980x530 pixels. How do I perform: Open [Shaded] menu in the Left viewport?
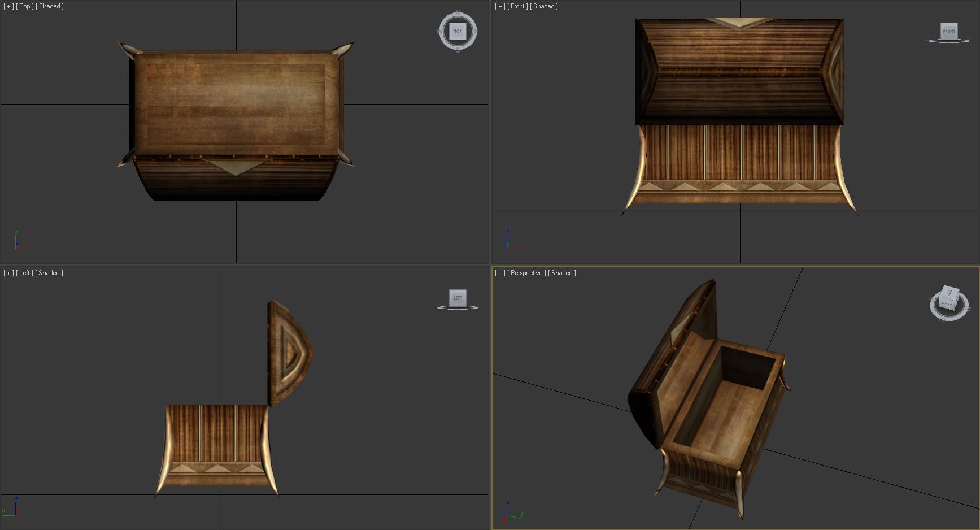click(x=49, y=273)
